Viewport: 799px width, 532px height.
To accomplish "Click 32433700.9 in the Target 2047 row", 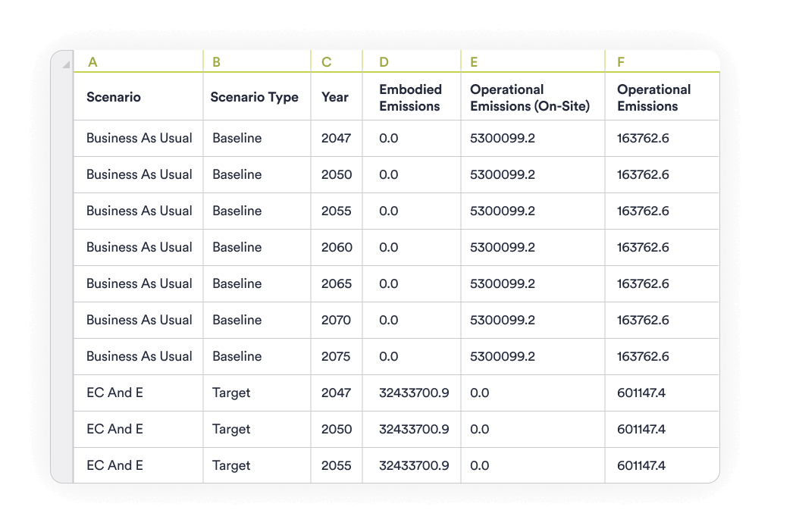I will 411,393.
